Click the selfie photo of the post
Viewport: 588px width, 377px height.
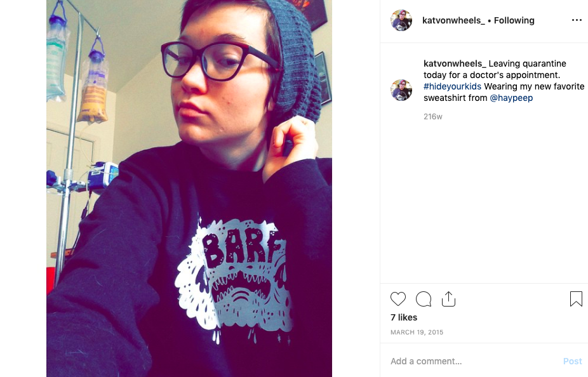pyautogui.click(x=189, y=189)
